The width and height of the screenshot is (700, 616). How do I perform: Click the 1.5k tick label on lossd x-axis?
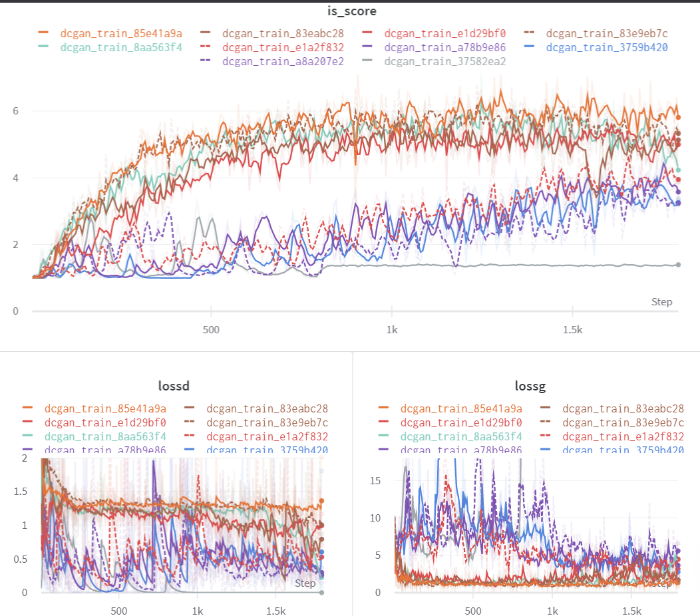click(x=276, y=611)
